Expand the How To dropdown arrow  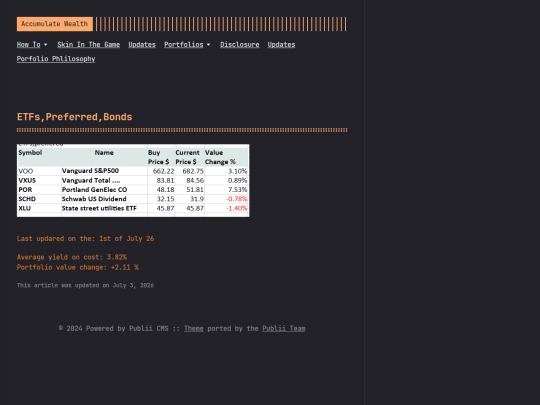45,45
